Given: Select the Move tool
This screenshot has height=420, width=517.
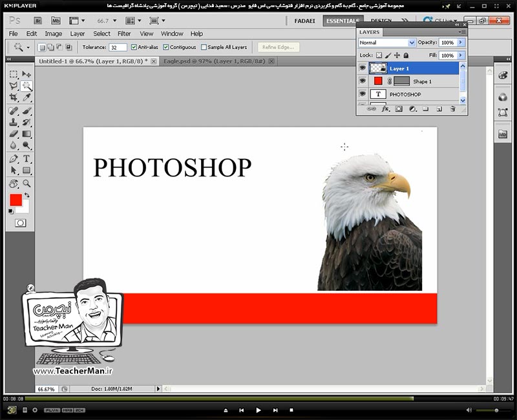Looking at the screenshot, I should [26, 74].
